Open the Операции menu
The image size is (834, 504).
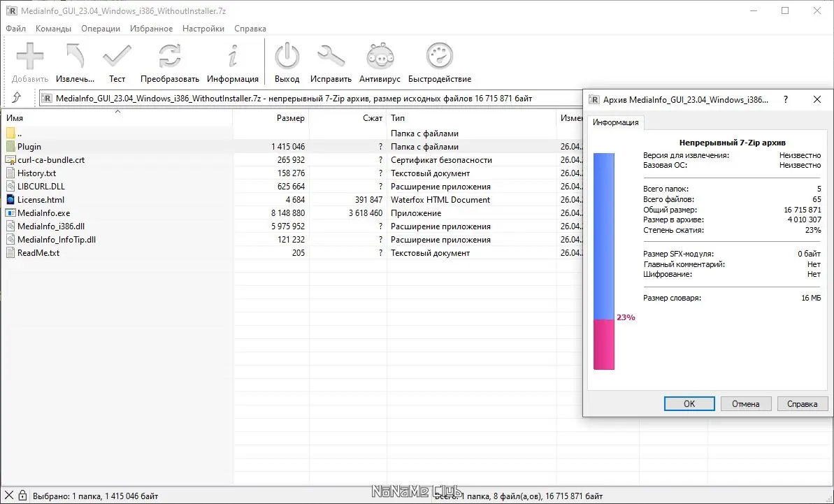[x=101, y=29]
